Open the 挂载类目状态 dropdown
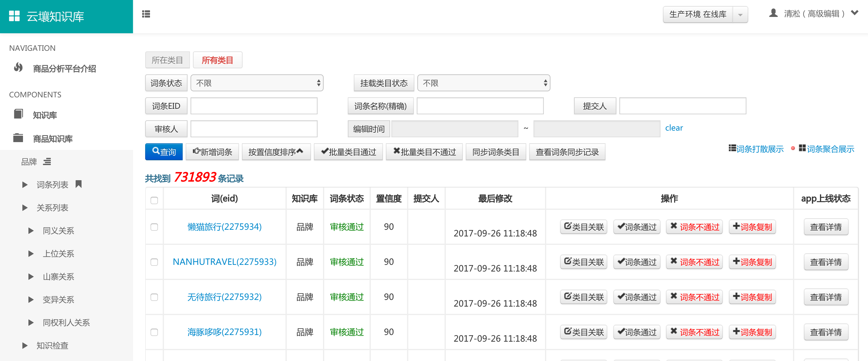Viewport: 868px width, 361px height. pyautogui.click(x=484, y=83)
